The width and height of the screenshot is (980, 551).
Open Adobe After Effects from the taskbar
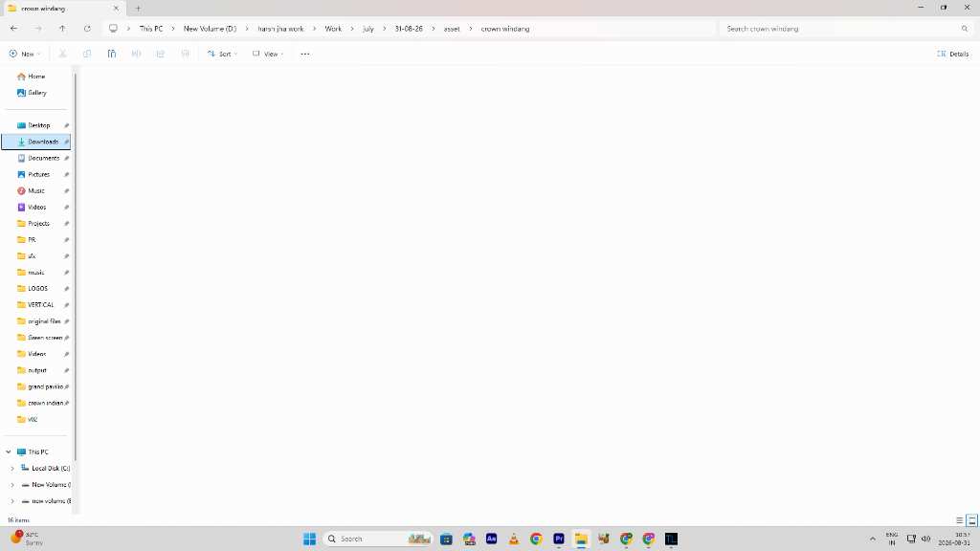491,539
